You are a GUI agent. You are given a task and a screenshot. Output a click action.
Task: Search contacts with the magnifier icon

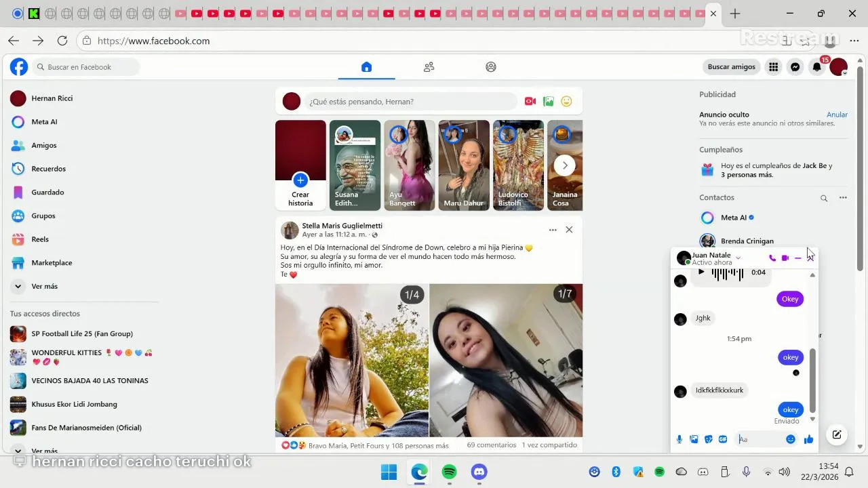click(824, 199)
